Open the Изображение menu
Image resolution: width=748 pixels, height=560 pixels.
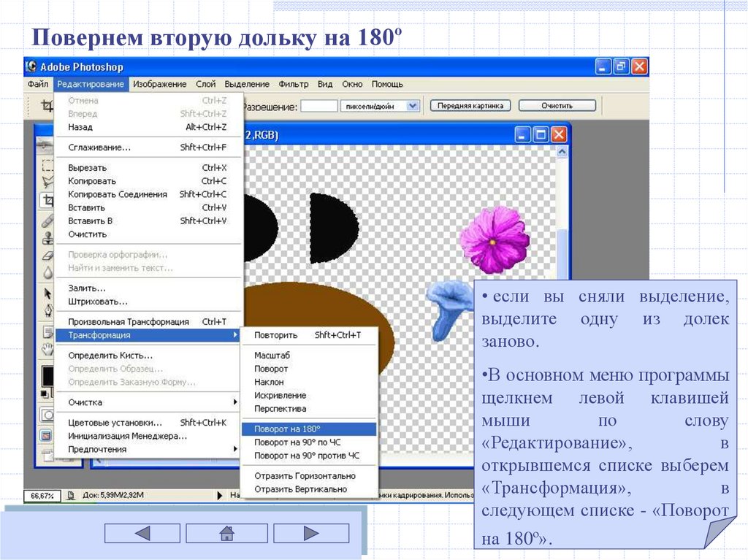pyautogui.click(x=159, y=84)
